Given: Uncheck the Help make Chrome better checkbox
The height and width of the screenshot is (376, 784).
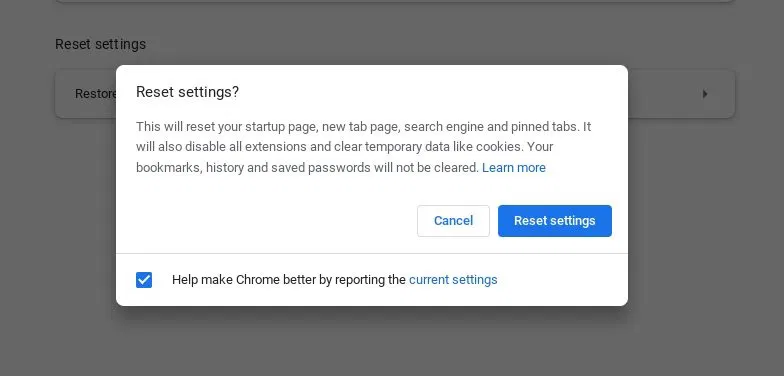Looking at the screenshot, I should pyautogui.click(x=144, y=280).
